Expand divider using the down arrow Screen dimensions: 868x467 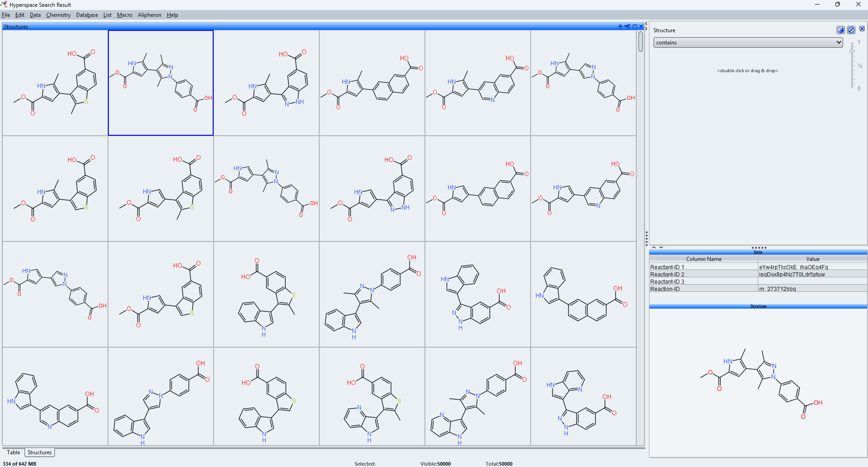coord(661,247)
